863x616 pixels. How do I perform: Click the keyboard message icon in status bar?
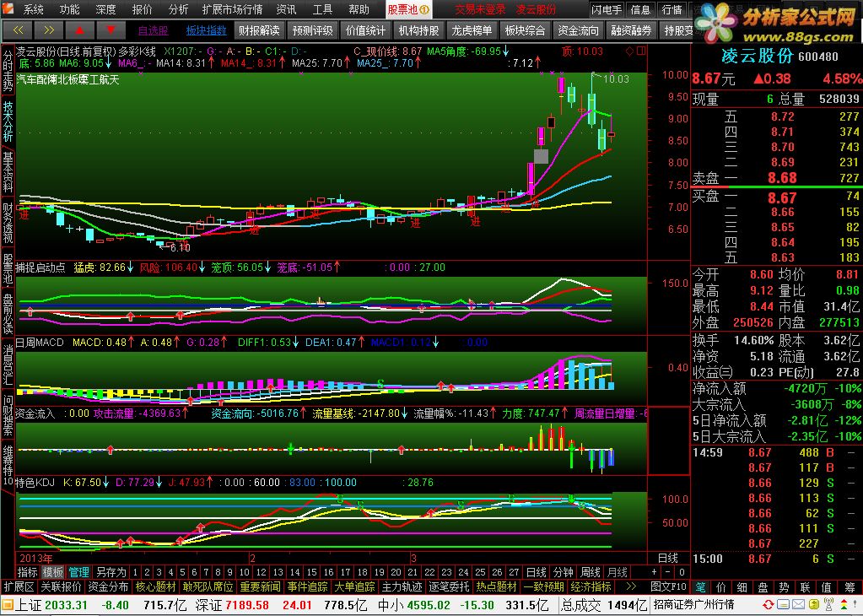click(x=783, y=605)
